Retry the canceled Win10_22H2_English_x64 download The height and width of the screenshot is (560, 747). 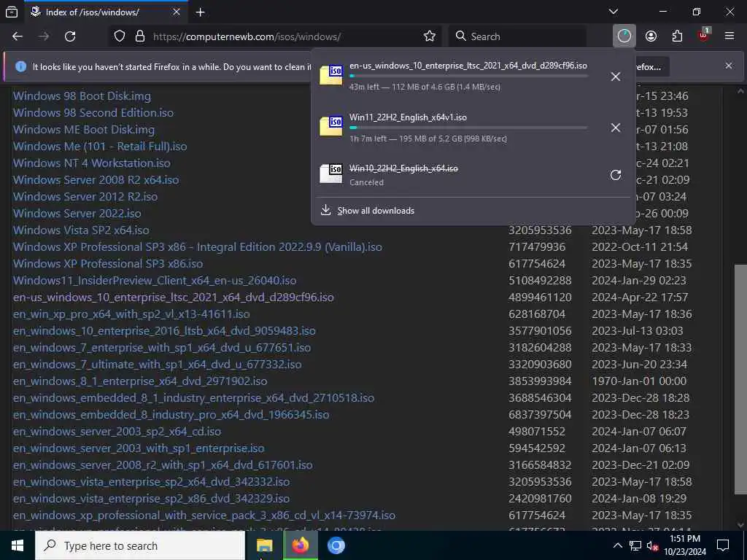click(616, 175)
